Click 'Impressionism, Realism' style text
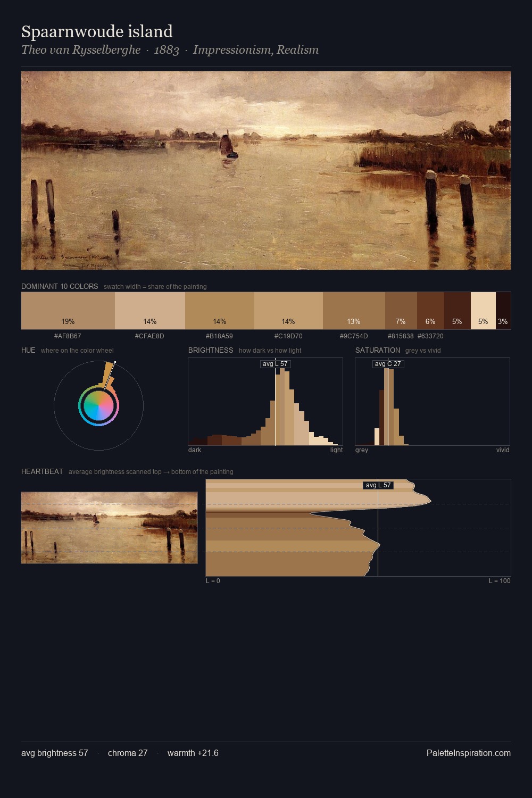532x798 pixels. (x=256, y=50)
